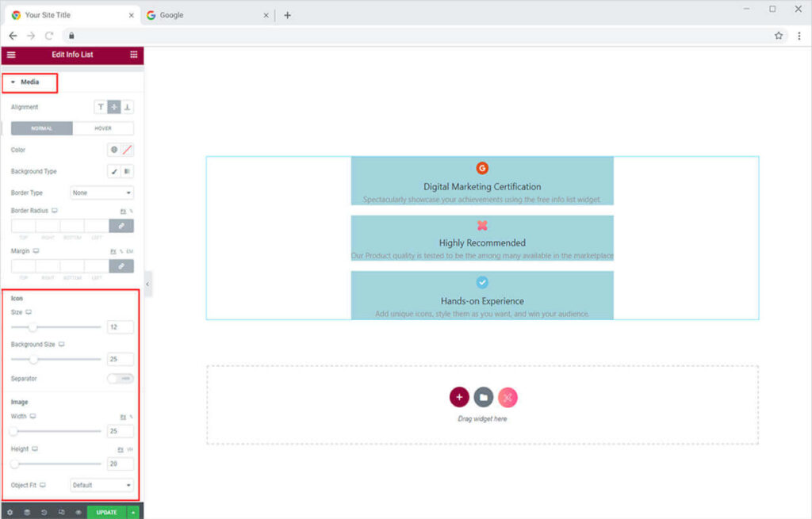Open the Elementor hamburger menu

11,55
